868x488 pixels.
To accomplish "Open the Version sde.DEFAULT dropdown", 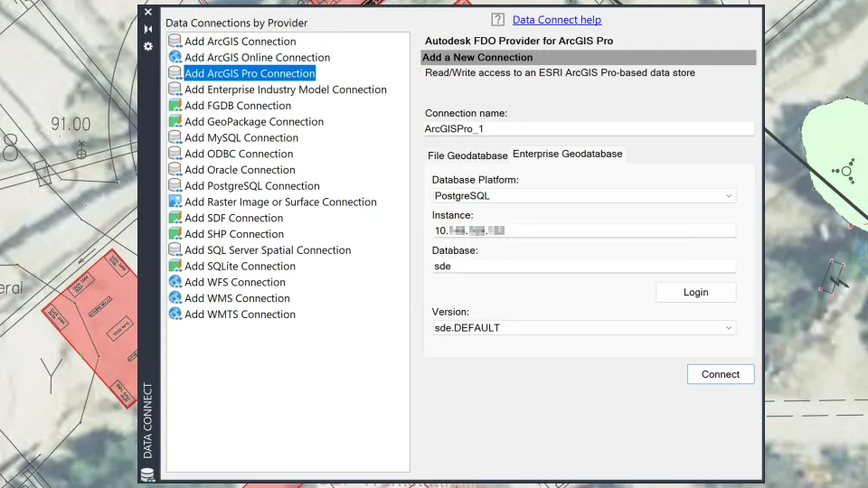I will pos(584,327).
